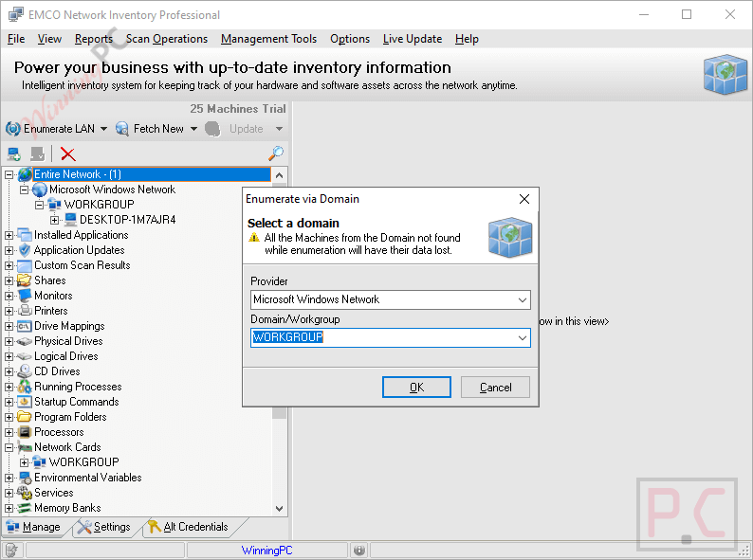Click the Fetch New button label
753x560 pixels.
(158, 129)
